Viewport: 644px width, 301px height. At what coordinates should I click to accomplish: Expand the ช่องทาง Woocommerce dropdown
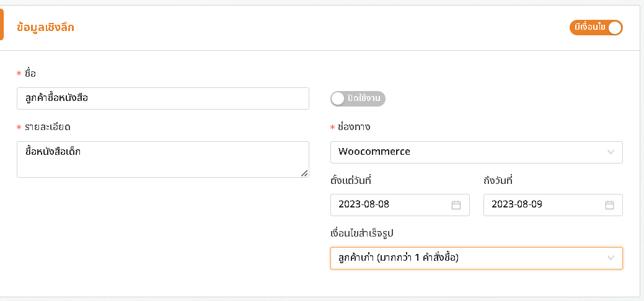point(477,152)
